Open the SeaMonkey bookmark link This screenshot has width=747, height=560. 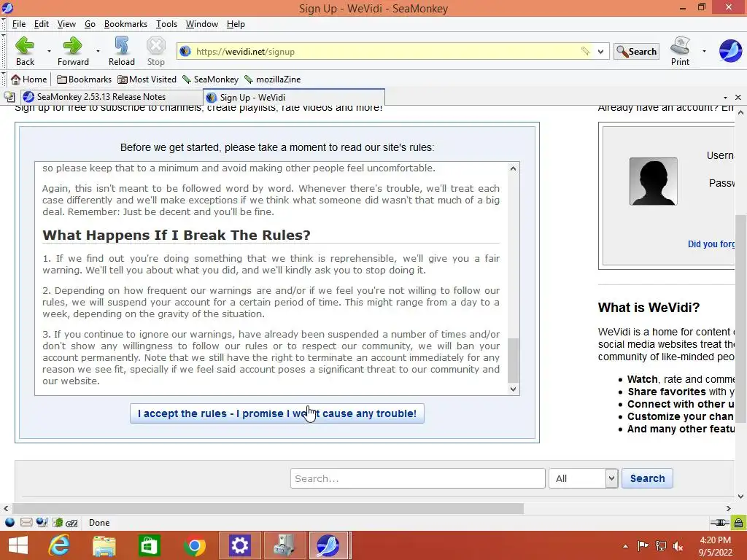coord(210,79)
